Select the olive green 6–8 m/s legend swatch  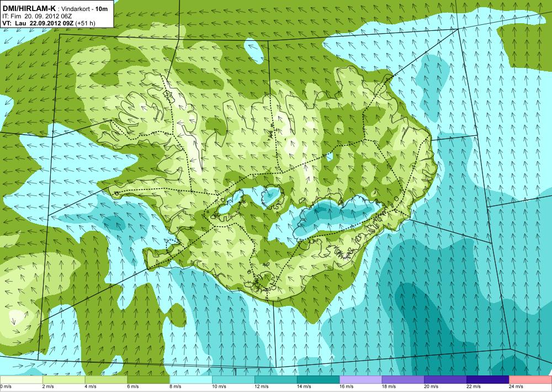[x=148, y=380]
